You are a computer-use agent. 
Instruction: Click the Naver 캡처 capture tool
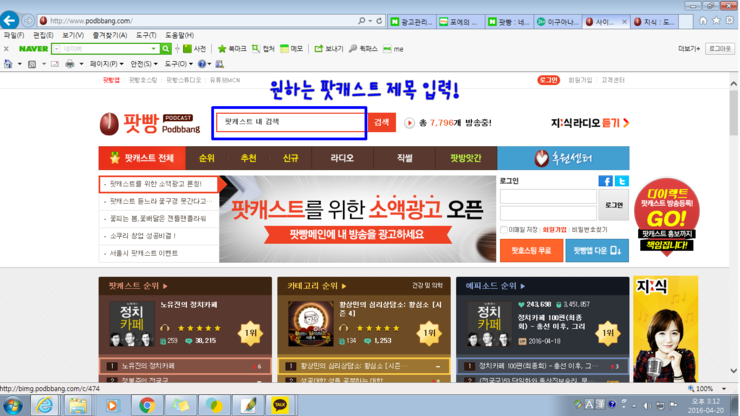(263, 49)
